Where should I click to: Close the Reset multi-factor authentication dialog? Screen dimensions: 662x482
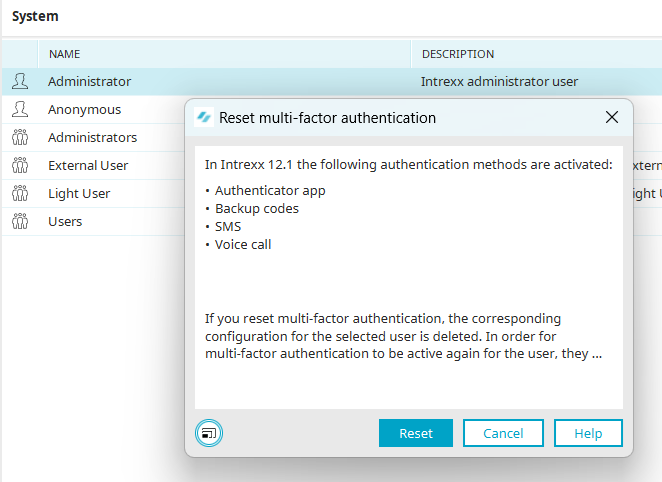612,117
